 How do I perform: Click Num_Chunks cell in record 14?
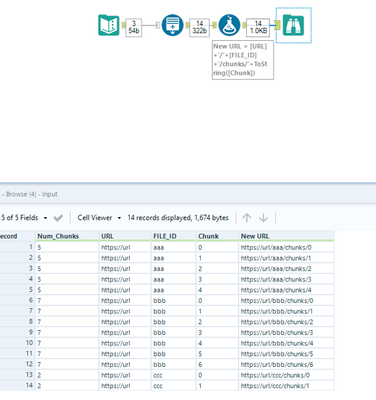(x=67, y=386)
